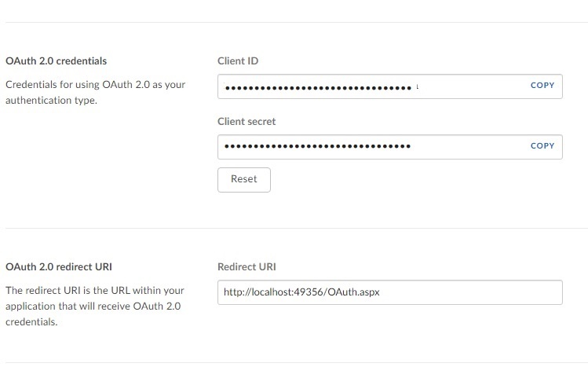This screenshot has width=588, height=367.
Task: Click the small cursor mark after Client ID dots
Action: click(417, 86)
